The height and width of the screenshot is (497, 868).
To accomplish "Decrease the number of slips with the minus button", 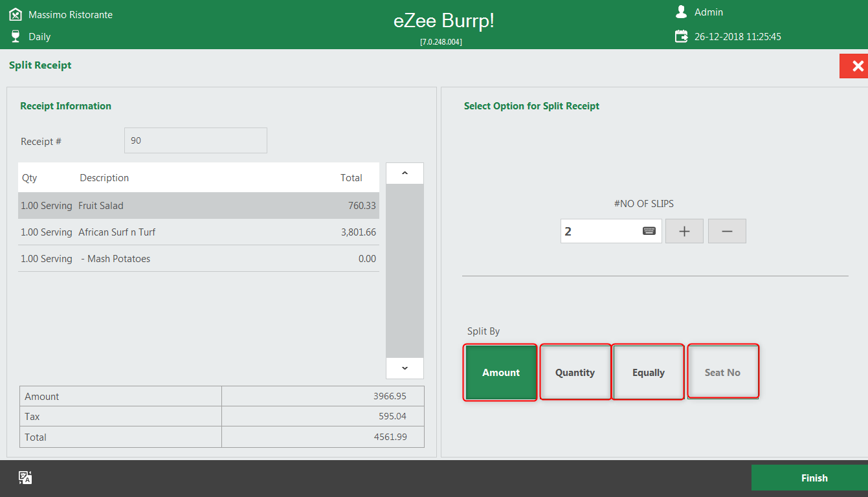I will pos(727,231).
